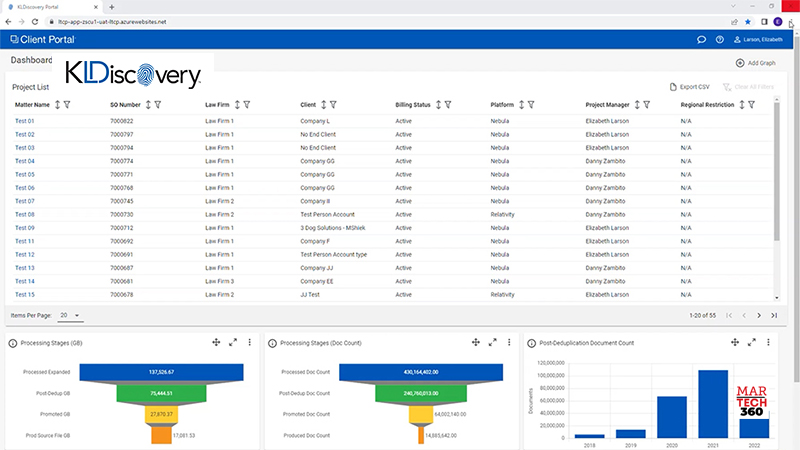Screen dimensions: 800x450
Task: Click the Add Graph button
Action: [x=756, y=63]
